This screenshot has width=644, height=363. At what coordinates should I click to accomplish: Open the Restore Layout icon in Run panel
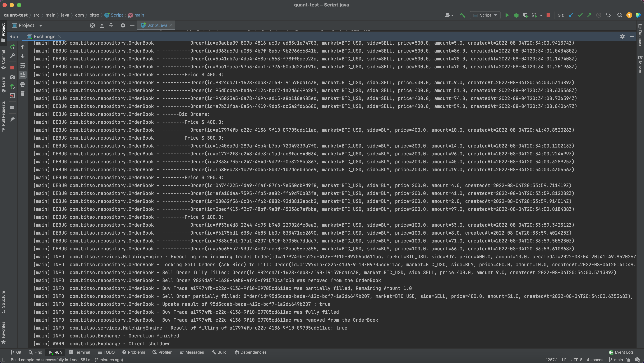pyautogui.click(x=12, y=108)
